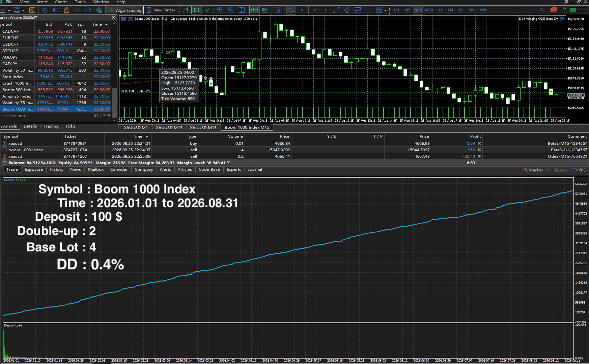The height and width of the screenshot is (364, 589).
Task: Draw a horizontal line object
Action: pyautogui.click(x=326, y=10)
